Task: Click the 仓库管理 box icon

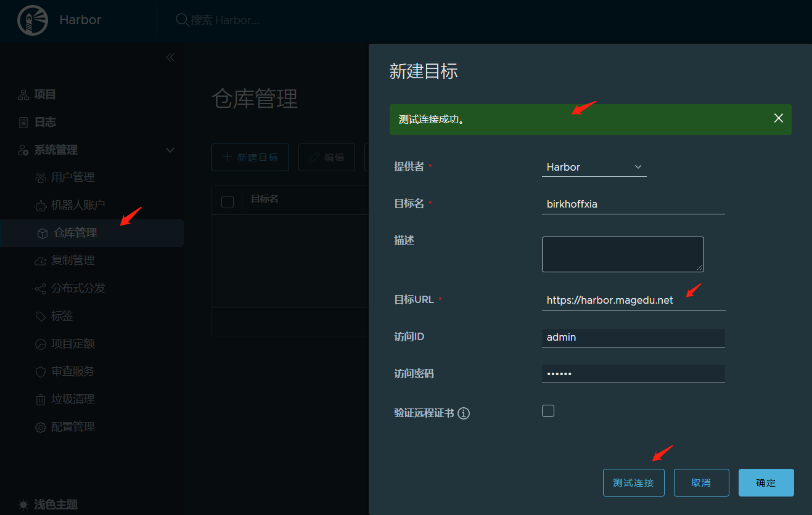Action: click(43, 233)
